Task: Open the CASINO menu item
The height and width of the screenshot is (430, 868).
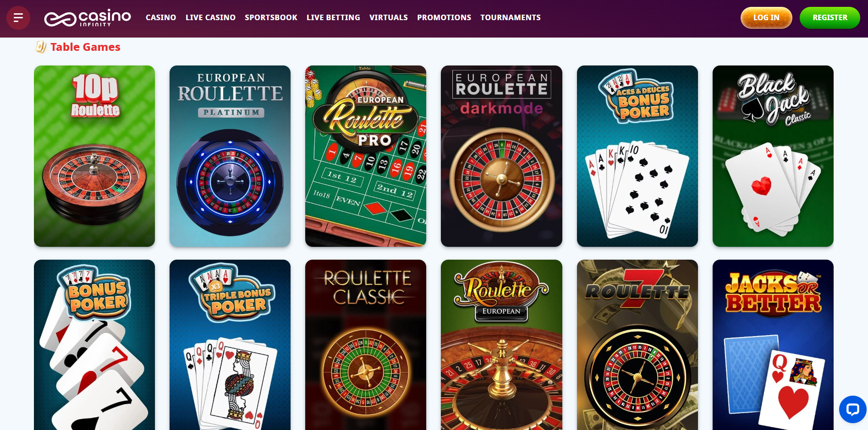Action: pyautogui.click(x=161, y=17)
